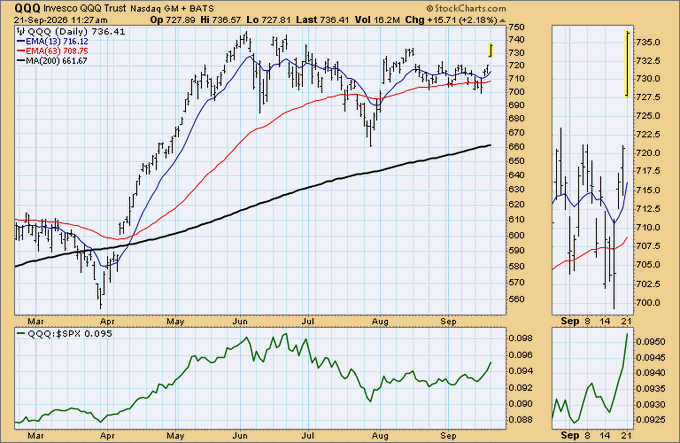Screen dimensions: 680x443
Task: Click the Apr label under the ratio panel
Action: tap(107, 436)
